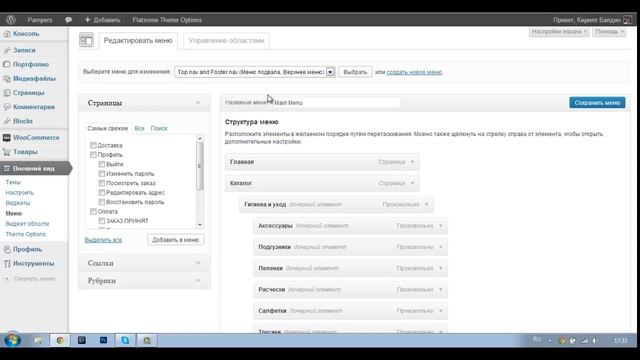Viewport: 640px width, 360px height.
Task: Open Flatsome Theme Options in admin bar
Action: 167,20
